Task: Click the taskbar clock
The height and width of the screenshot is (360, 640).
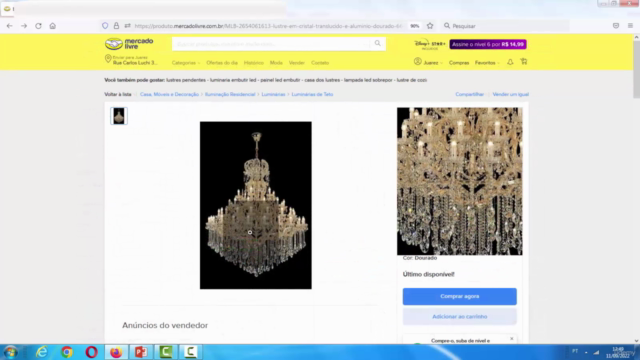Action: point(618,352)
